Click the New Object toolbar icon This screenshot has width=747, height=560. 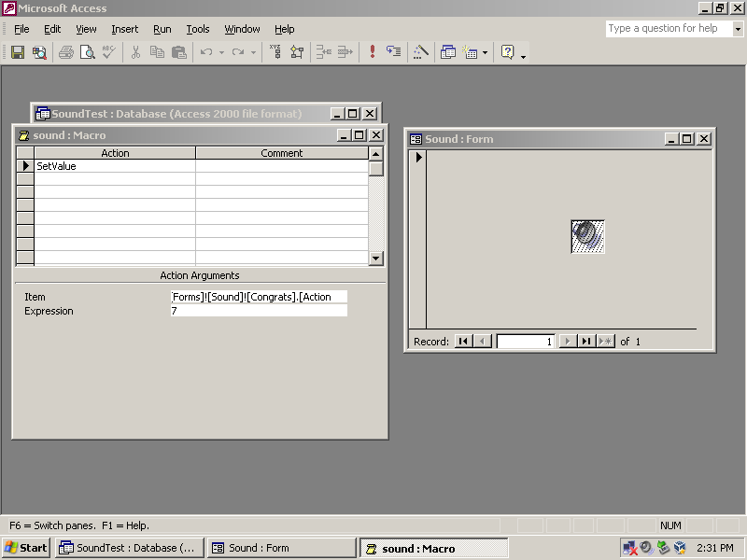click(471, 52)
